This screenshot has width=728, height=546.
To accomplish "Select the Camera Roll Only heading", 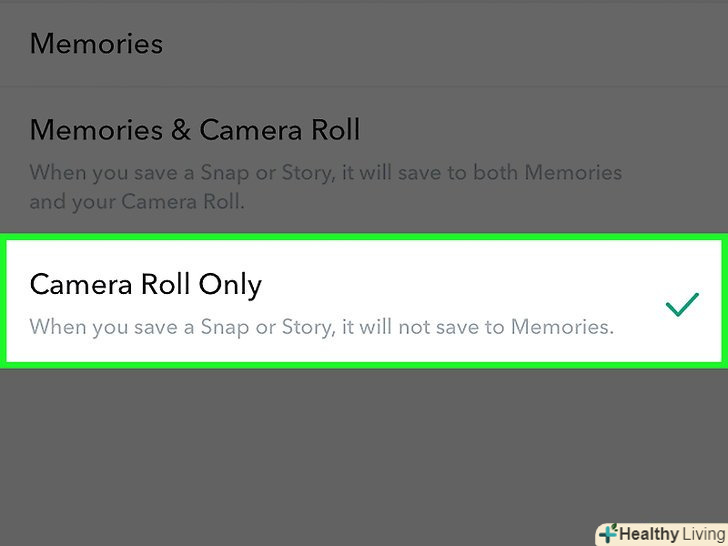I will tap(146, 285).
